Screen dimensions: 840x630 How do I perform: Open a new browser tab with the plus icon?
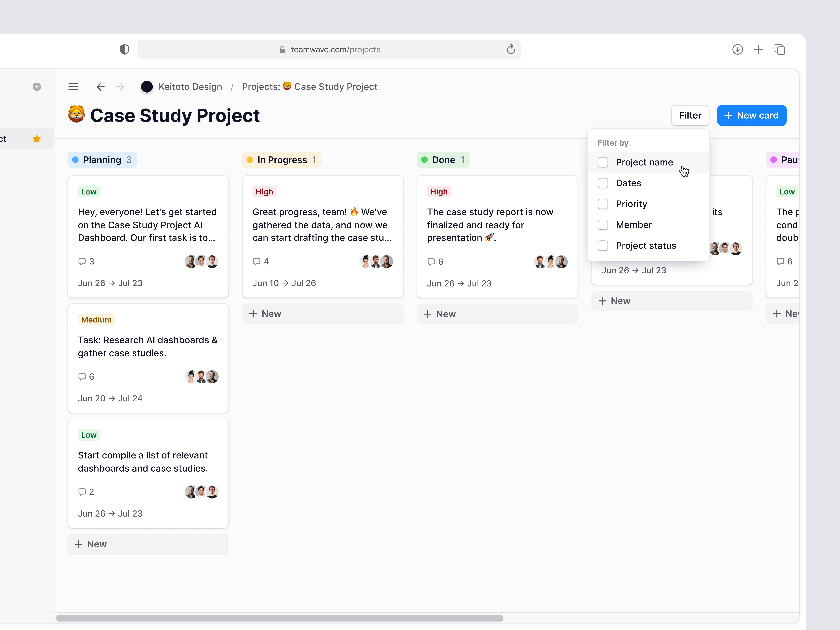pyautogui.click(x=759, y=49)
